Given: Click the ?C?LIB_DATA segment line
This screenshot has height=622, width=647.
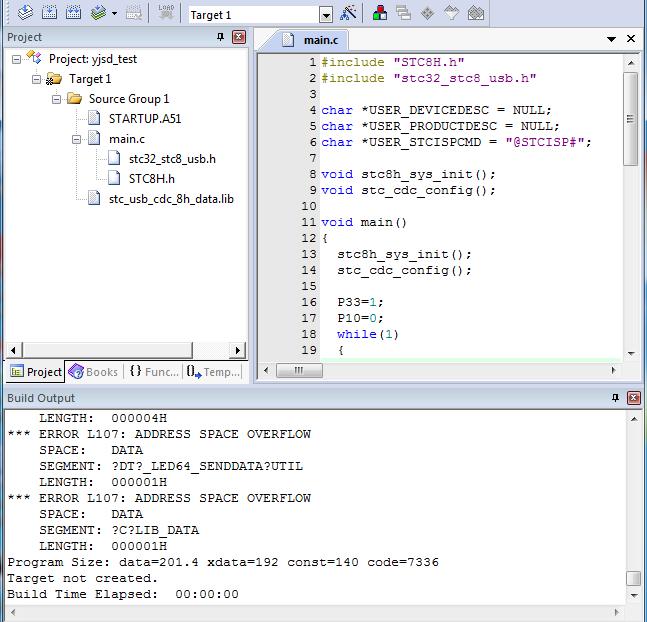Looking at the screenshot, I should [x=119, y=530].
